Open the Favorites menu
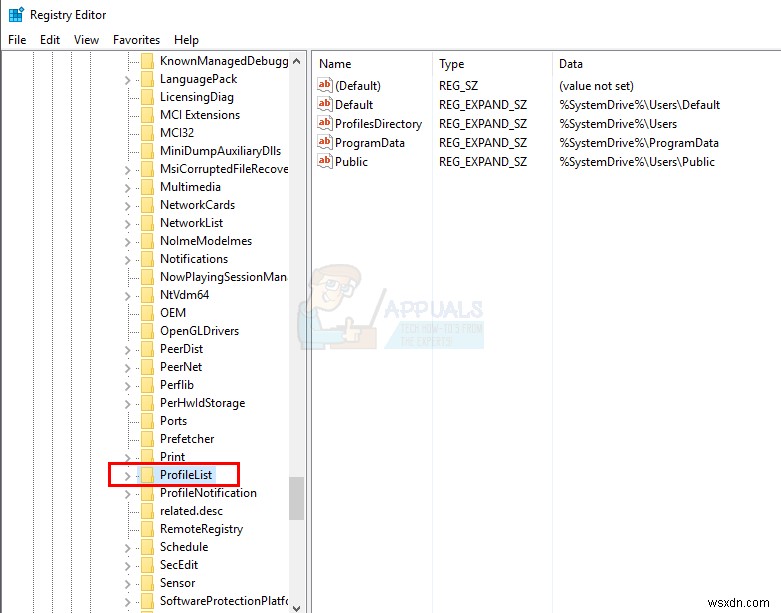Screen dimensions: 781x613 (136, 40)
